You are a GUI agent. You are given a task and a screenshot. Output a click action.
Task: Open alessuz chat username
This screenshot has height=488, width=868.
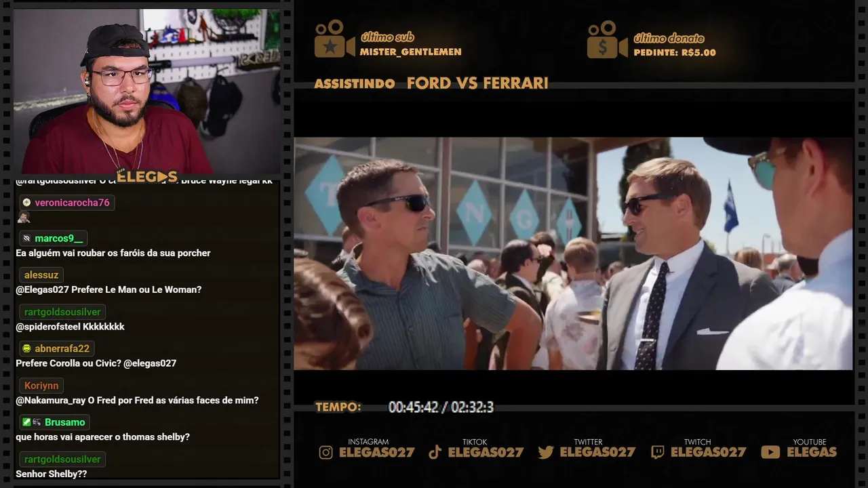click(x=41, y=275)
